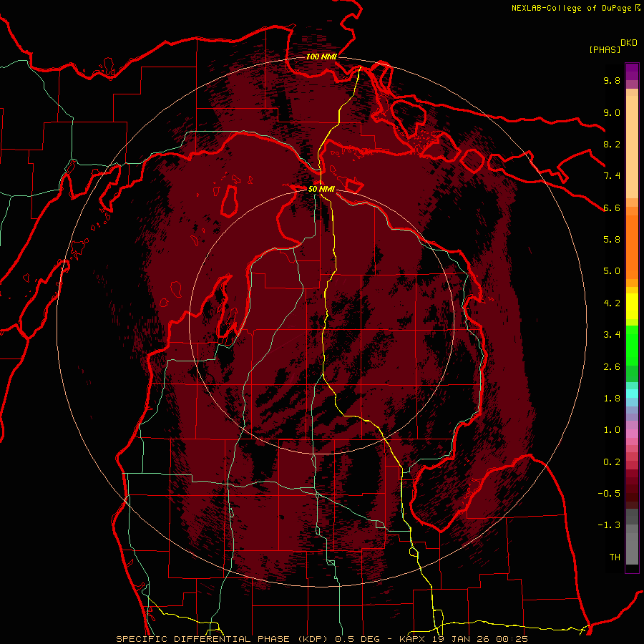Image resolution: width=644 pixels, height=644 pixels.
Task: Click the 1.0 legend value
Action: [x=612, y=430]
